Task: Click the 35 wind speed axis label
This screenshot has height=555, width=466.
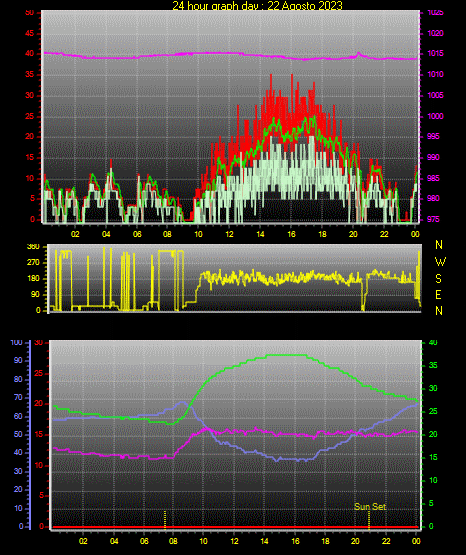Action: pyautogui.click(x=30, y=74)
